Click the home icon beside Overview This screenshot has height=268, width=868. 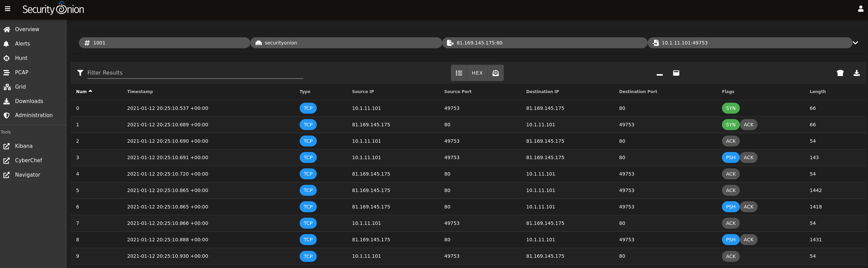(7, 29)
